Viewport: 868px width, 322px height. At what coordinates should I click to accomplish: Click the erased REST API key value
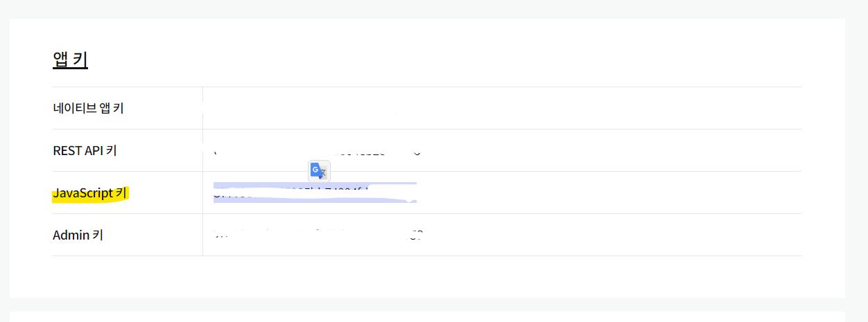[317, 150]
